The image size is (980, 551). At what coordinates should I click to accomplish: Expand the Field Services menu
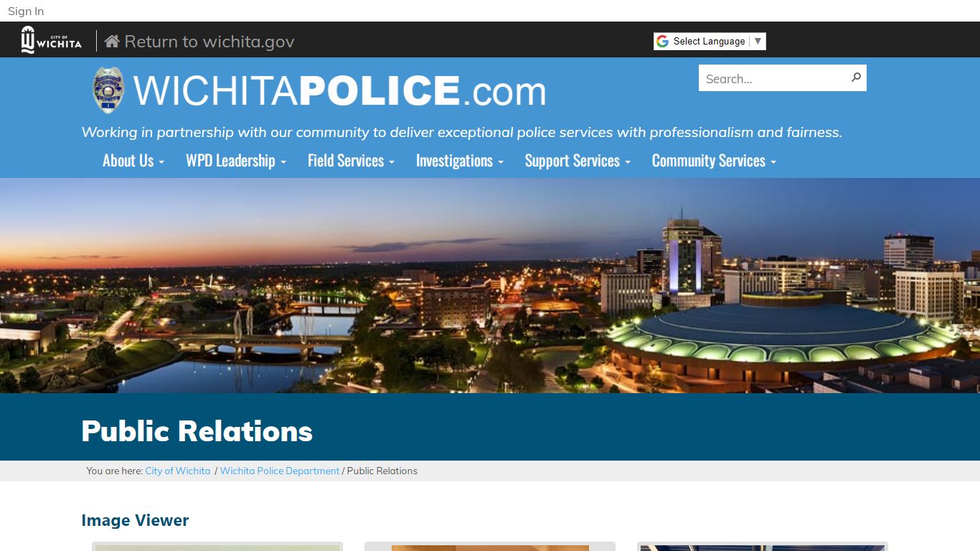click(x=352, y=161)
